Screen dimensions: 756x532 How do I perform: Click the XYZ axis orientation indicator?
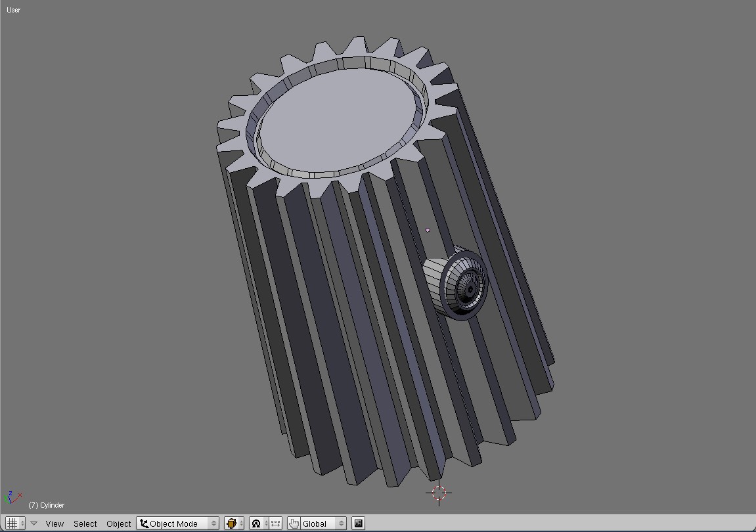click(13, 499)
